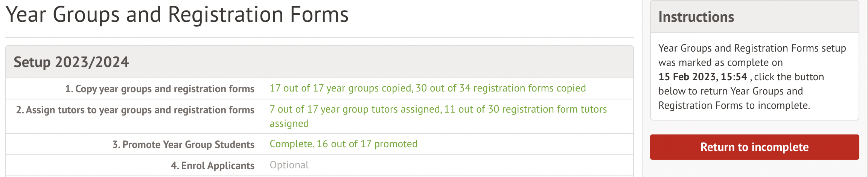Click '30 out of 34 registration forms copied' text
868x177 pixels.
[501, 88]
